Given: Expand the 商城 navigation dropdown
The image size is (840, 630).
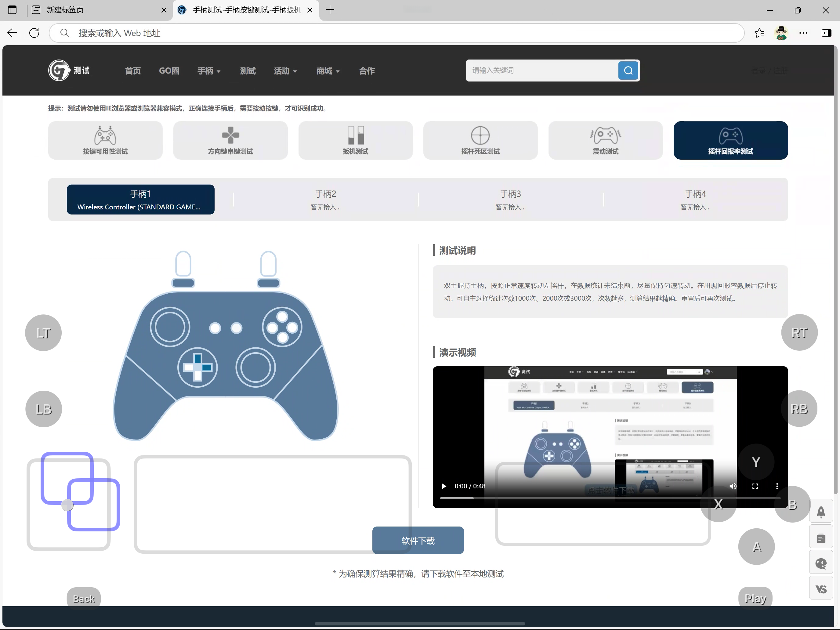Looking at the screenshot, I should (328, 71).
